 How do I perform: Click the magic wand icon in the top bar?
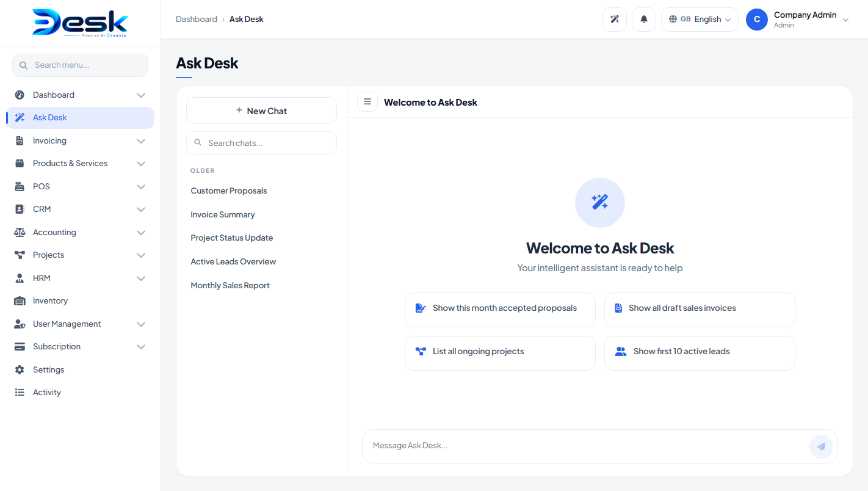(x=615, y=20)
